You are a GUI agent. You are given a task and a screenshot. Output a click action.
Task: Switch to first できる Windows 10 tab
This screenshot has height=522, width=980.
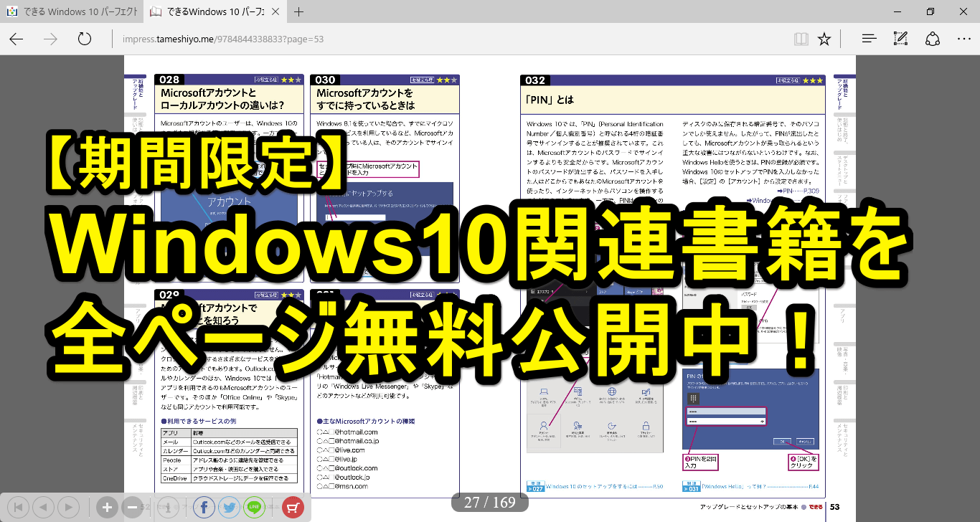72,12
